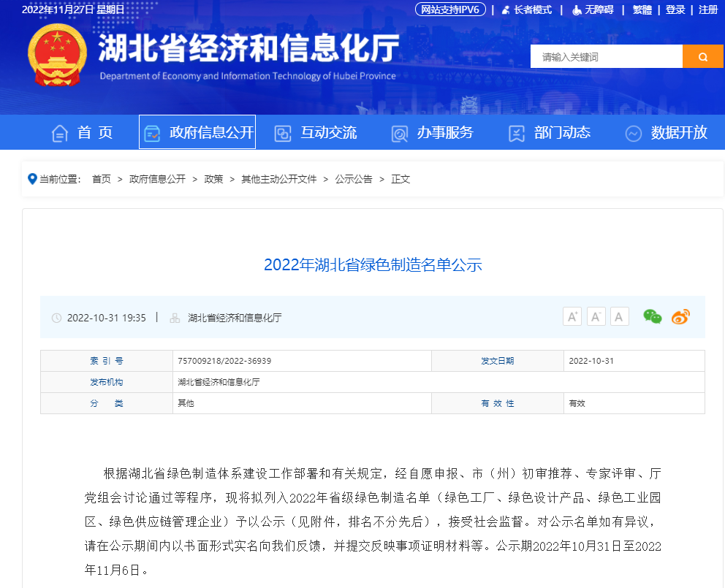Increase font size with A+ button

(x=572, y=317)
